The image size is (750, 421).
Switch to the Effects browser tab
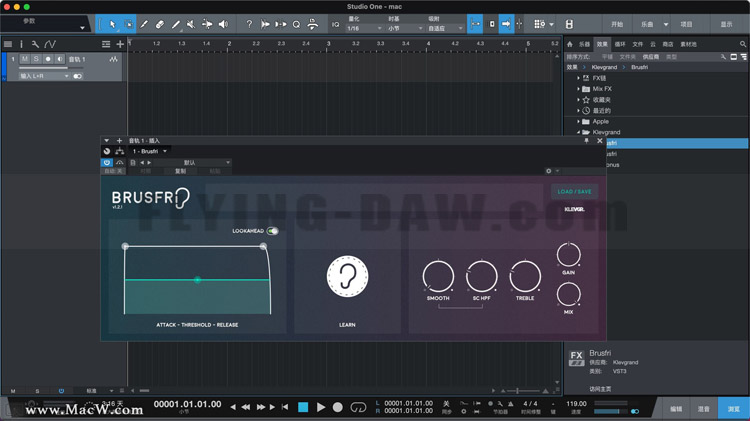point(602,44)
